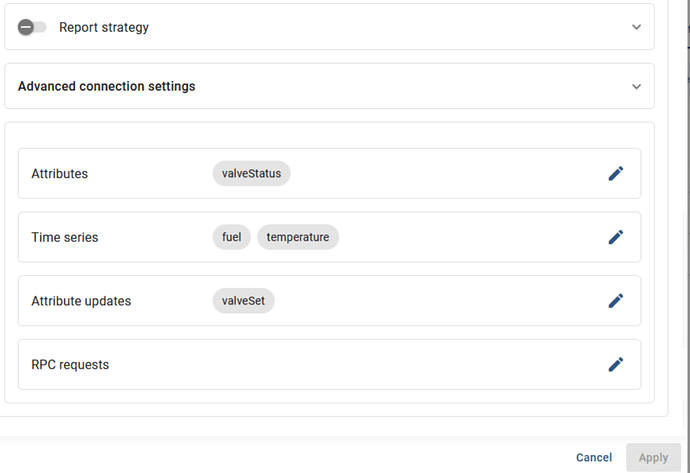Expand the Report strategy panel chevron
This screenshot has width=690, height=473.
coord(637,27)
